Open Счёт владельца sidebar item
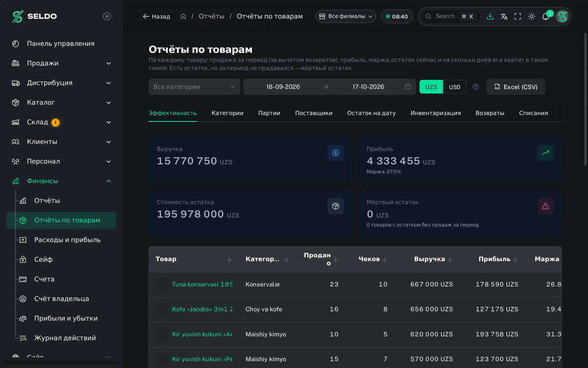Screen dimensions: 588x368 point(61,298)
